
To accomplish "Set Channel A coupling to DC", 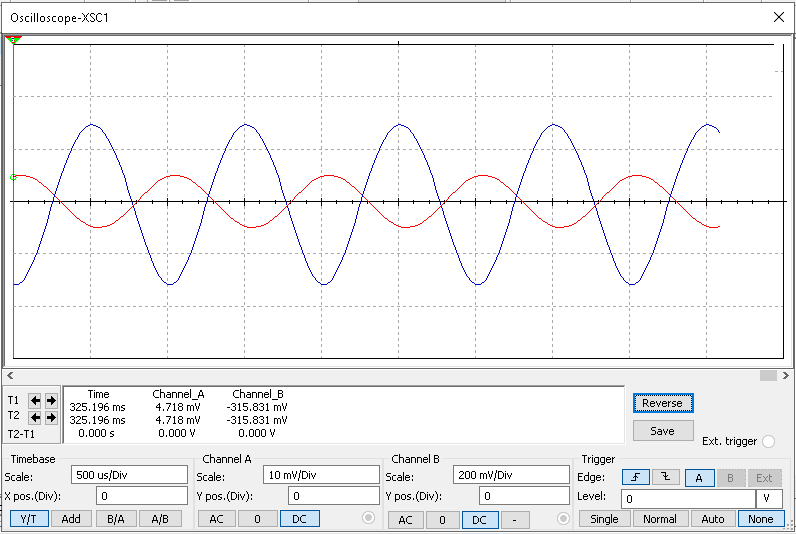I will (300, 519).
